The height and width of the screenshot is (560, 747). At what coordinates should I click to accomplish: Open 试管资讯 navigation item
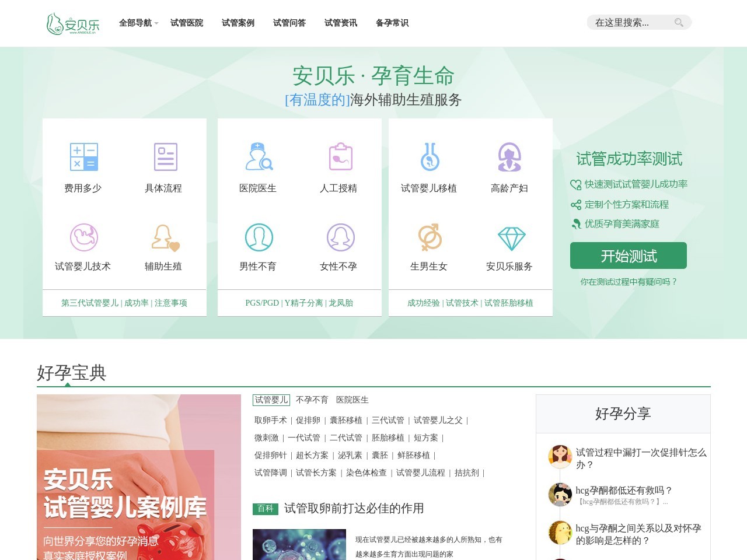(341, 23)
